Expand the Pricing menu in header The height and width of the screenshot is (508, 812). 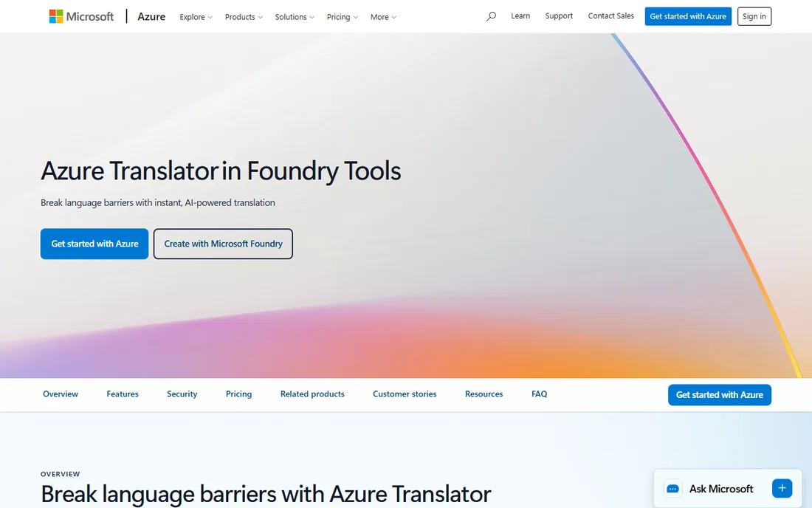[343, 17]
